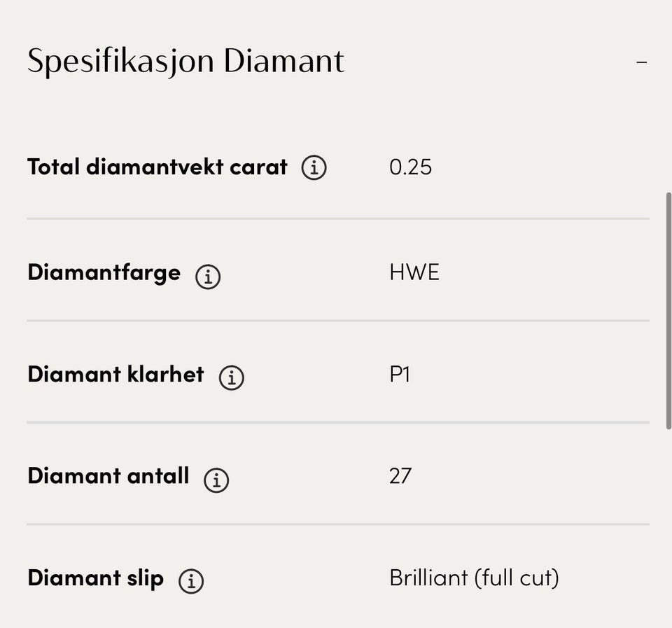The width and height of the screenshot is (672, 628).
Task: Click the diamond count value 27
Action: 400,476
